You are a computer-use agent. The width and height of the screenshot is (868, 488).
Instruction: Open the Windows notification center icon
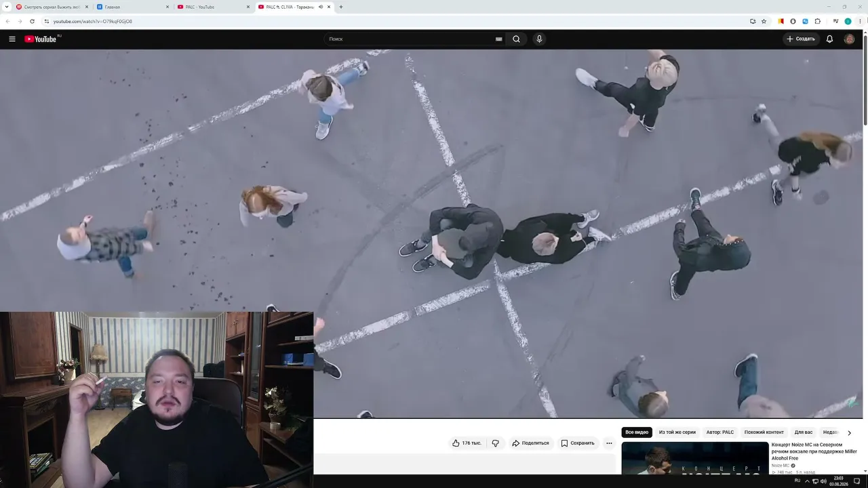click(857, 481)
